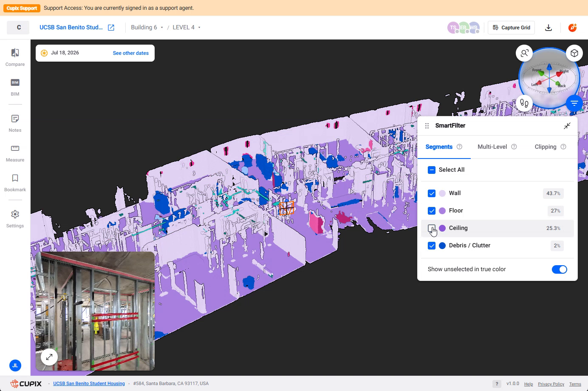
Task: Click the Ceiling color swatch
Action: tap(442, 228)
